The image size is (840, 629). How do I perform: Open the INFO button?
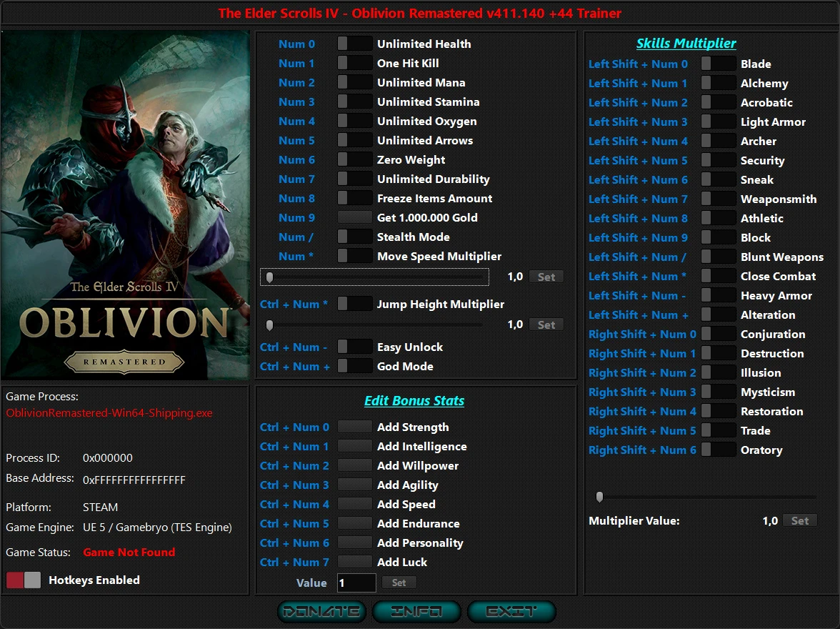coord(416,611)
